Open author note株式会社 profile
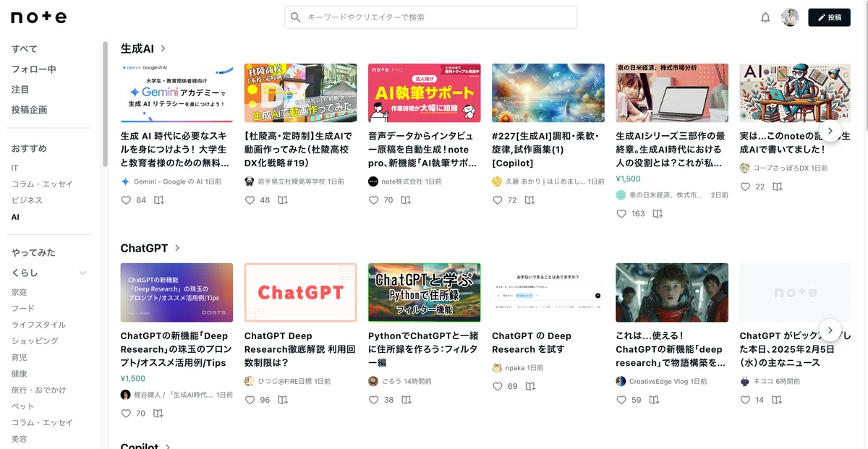 [401, 181]
